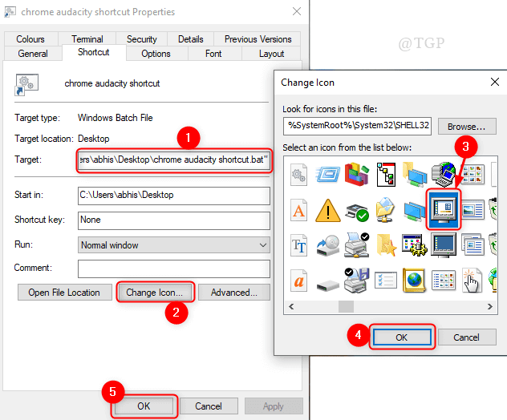Screen dimensions: 507x420
Task: Pick the two blue networked monitors icon
Action: coord(414,211)
